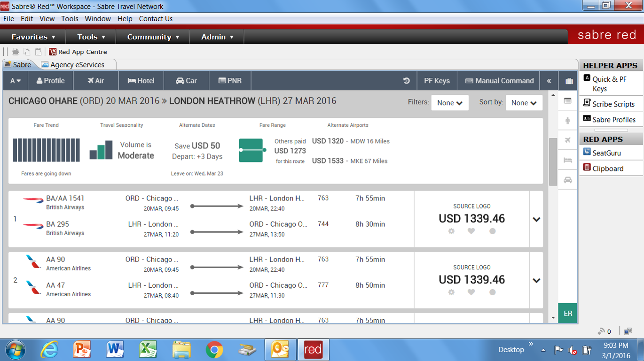The height and width of the screenshot is (361, 644).
Task: Open Excel from taskbar
Action: (x=148, y=350)
